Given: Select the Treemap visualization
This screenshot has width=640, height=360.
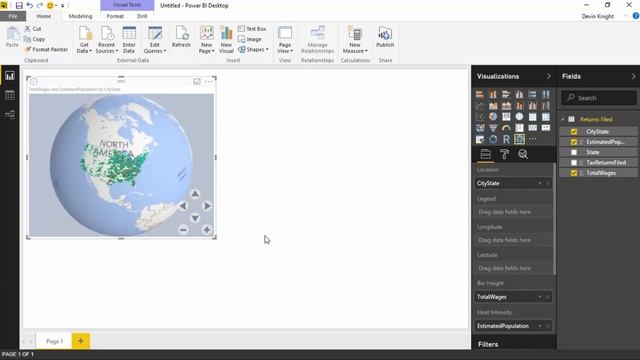Looking at the screenshot, I should pos(506,117).
